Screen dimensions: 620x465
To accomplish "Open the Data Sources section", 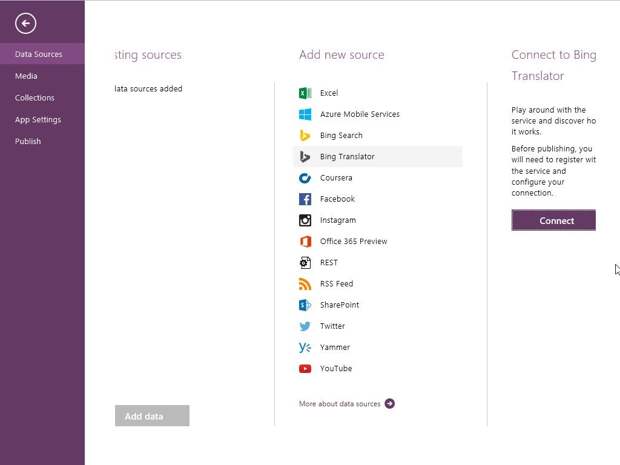I will click(42, 54).
